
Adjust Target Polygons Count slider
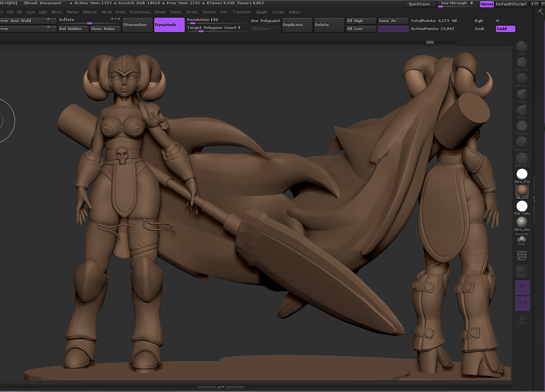click(x=217, y=29)
